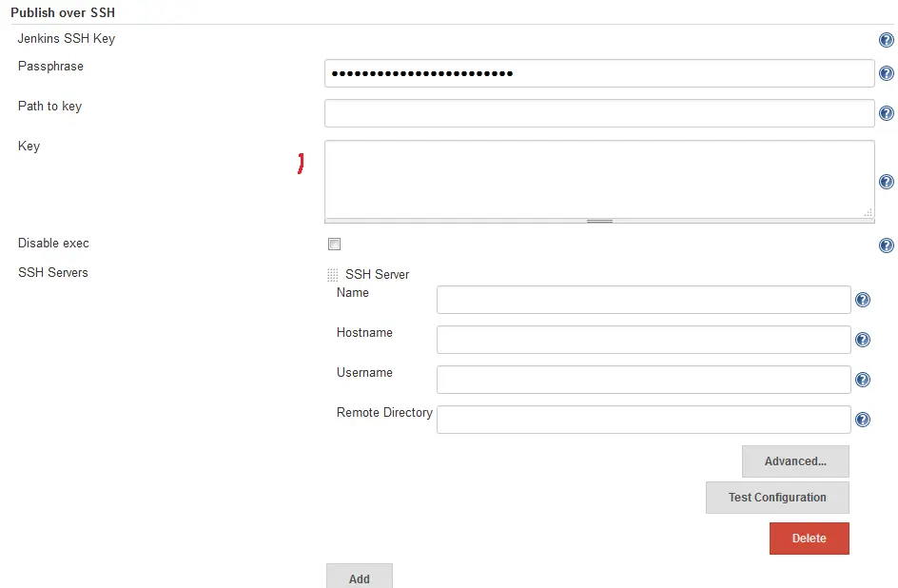Enable the Disable exec checkbox
The image size is (898, 588).
(x=335, y=244)
